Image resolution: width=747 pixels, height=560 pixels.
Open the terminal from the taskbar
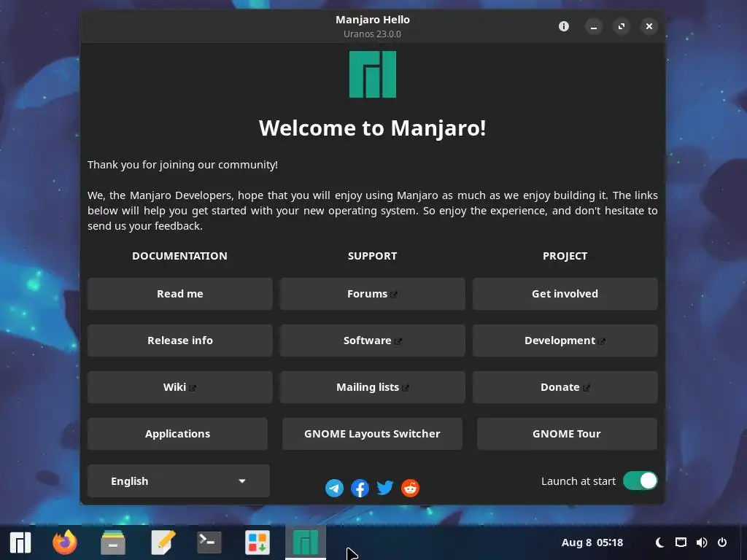coord(209,542)
